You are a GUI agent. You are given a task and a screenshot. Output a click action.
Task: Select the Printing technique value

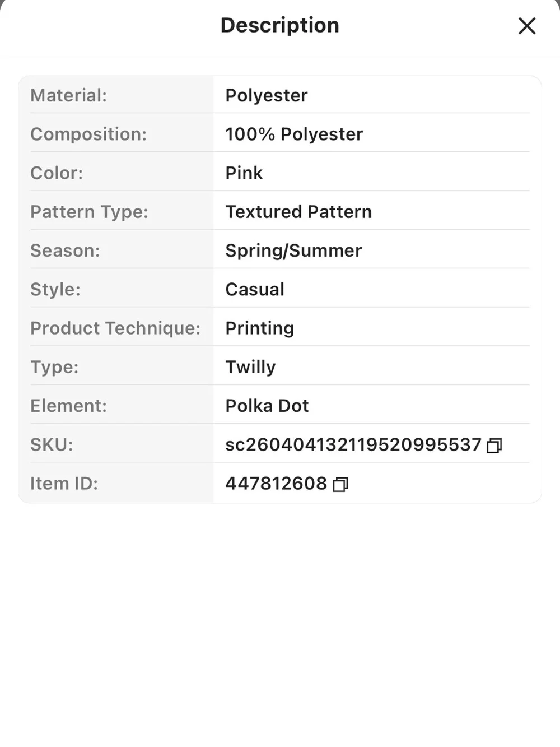click(x=259, y=328)
